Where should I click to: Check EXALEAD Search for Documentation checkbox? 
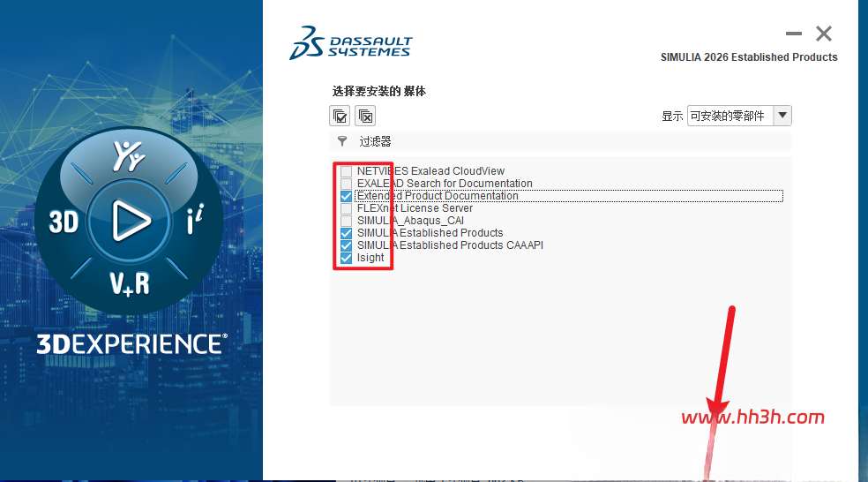pyautogui.click(x=346, y=184)
